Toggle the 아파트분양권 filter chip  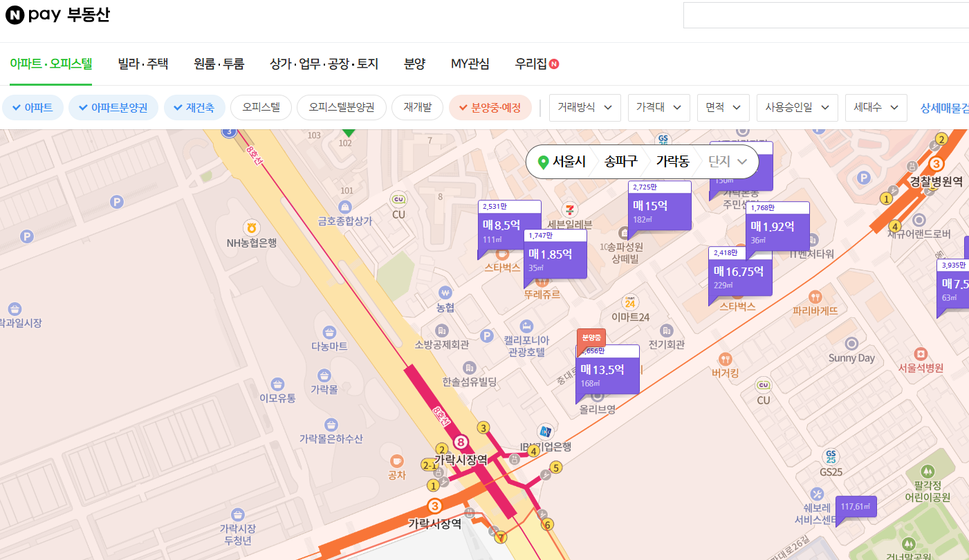[x=113, y=108]
